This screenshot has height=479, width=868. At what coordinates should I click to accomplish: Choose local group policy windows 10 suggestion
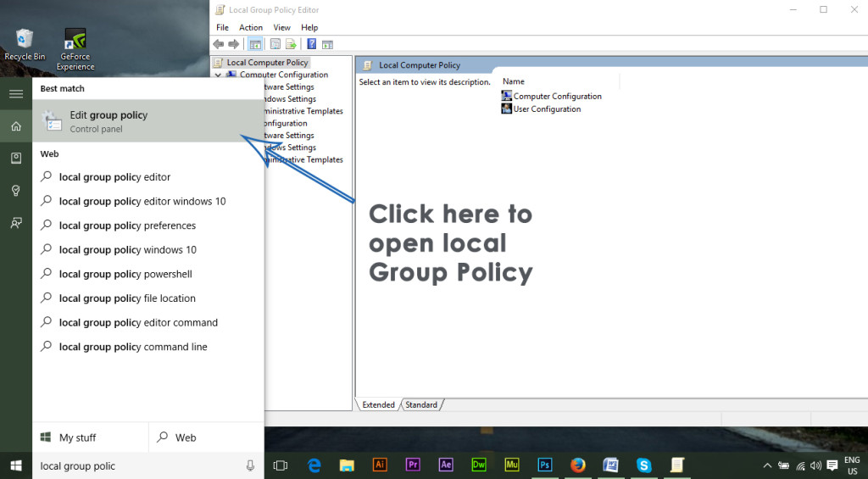tap(147, 250)
